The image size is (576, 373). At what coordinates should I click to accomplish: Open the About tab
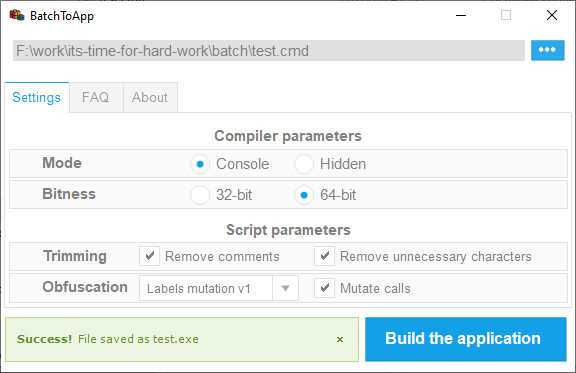pos(150,98)
